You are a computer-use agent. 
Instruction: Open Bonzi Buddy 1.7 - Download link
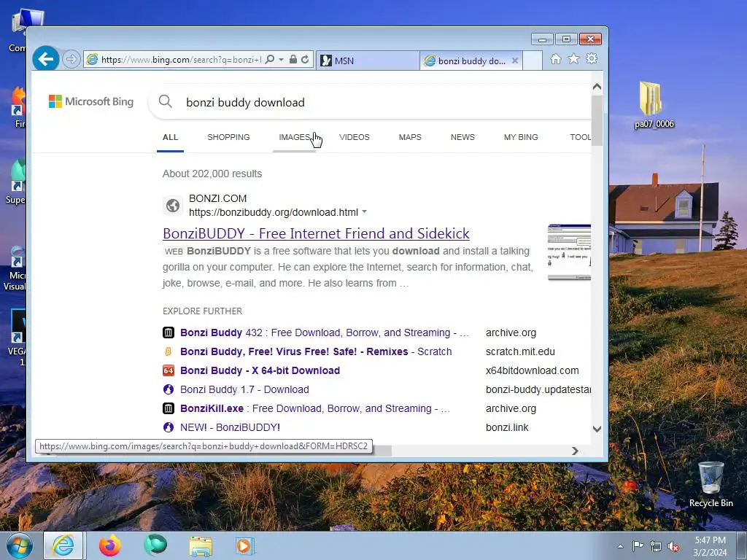coord(244,389)
